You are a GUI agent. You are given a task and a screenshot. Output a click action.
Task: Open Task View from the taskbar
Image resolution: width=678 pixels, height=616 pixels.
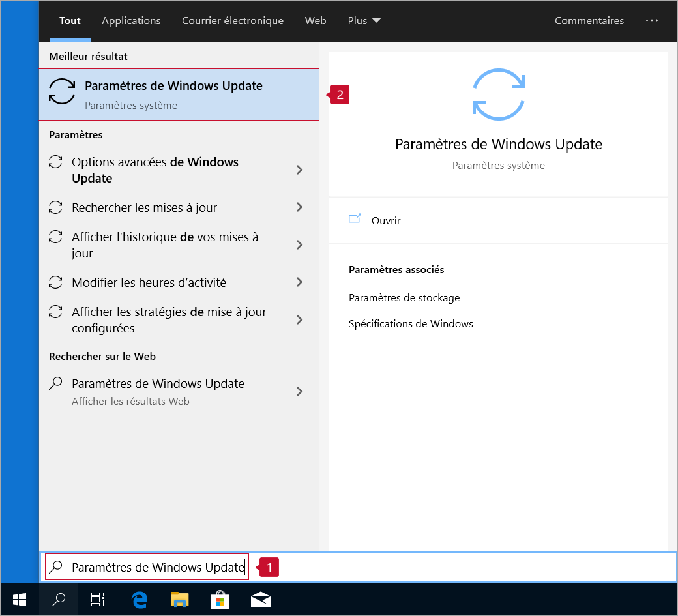(x=98, y=600)
